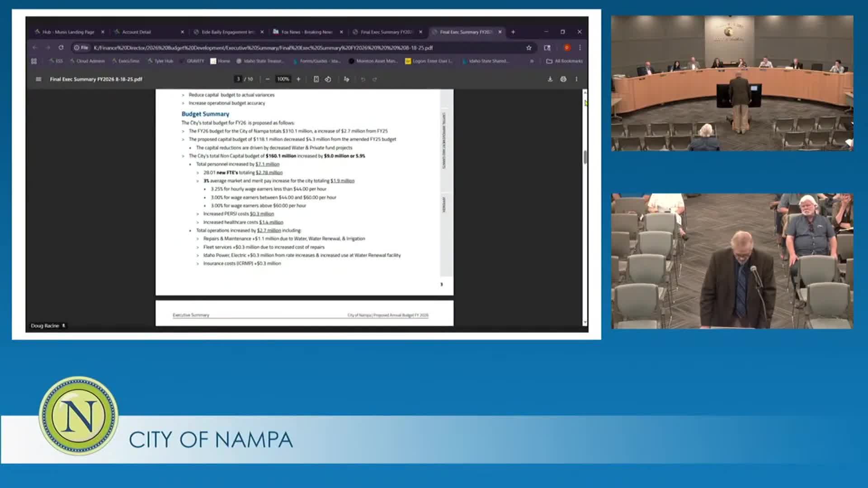Expand the hidden bookmarks overflow chevron
The image size is (868, 488).
(x=532, y=61)
